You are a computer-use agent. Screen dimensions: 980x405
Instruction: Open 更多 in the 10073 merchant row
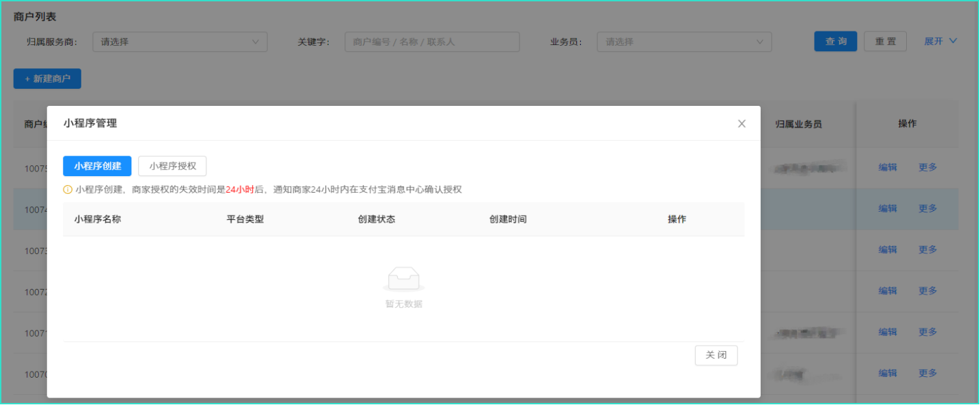(x=927, y=249)
